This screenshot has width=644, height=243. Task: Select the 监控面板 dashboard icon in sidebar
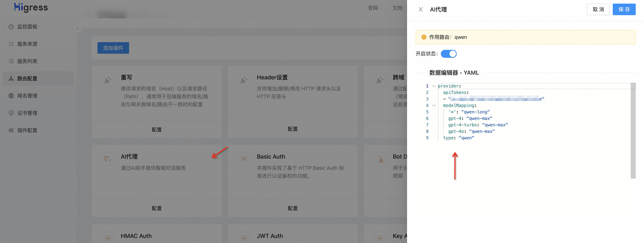pyautogui.click(x=11, y=26)
